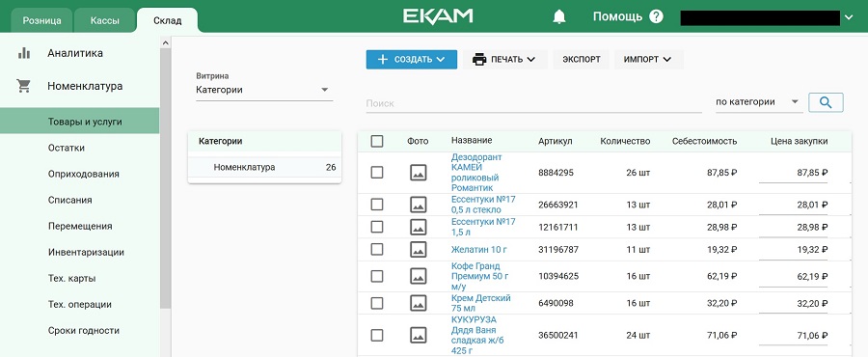This screenshot has width=868, height=357.
Task: Sort by the Количество column header
Action: (625, 141)
